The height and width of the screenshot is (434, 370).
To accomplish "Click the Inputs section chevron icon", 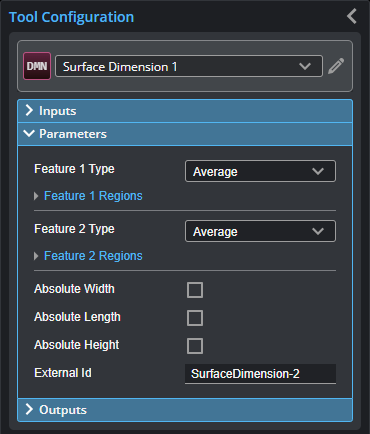I will click(29, 110).
